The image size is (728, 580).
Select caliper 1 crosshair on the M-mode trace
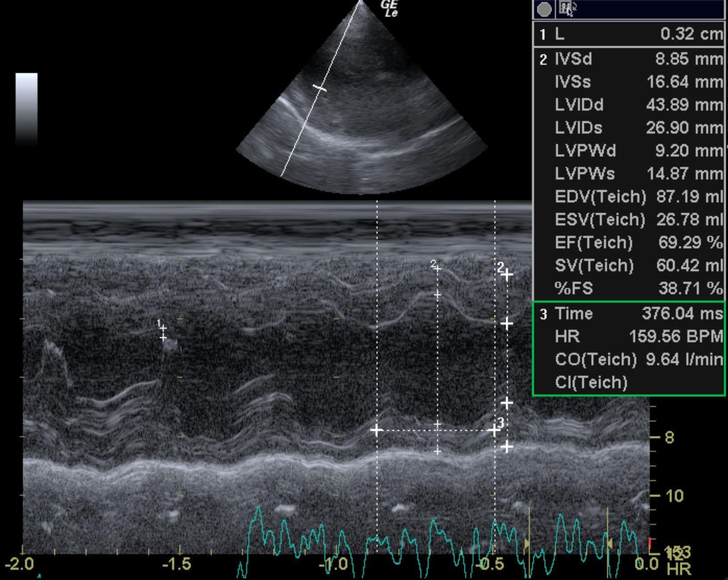[x=163, y=328]
